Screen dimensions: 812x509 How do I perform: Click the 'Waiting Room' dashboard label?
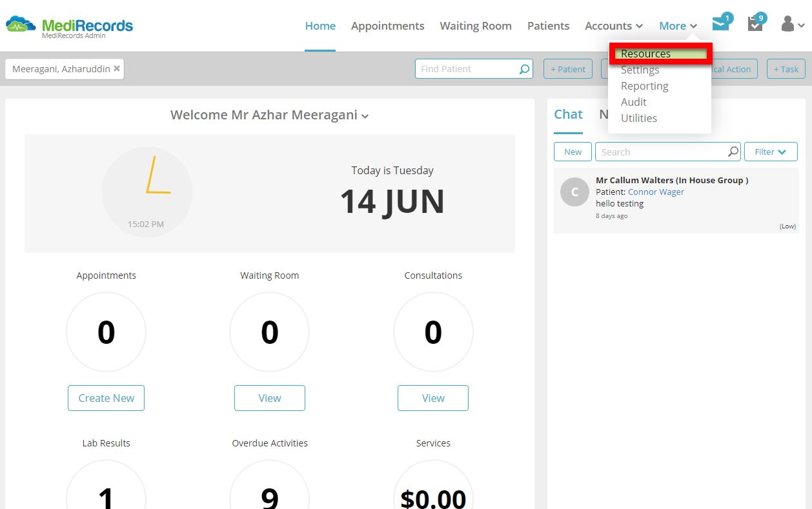coord(270,275)
